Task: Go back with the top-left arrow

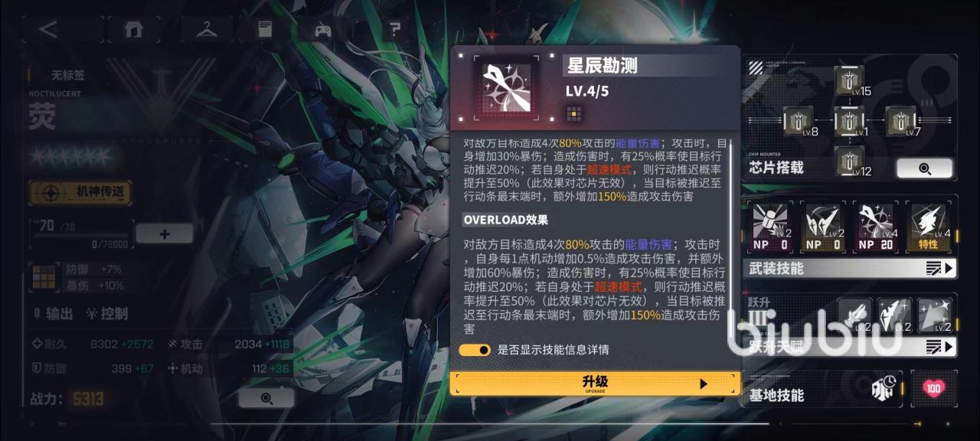Action: click(48, 30)
